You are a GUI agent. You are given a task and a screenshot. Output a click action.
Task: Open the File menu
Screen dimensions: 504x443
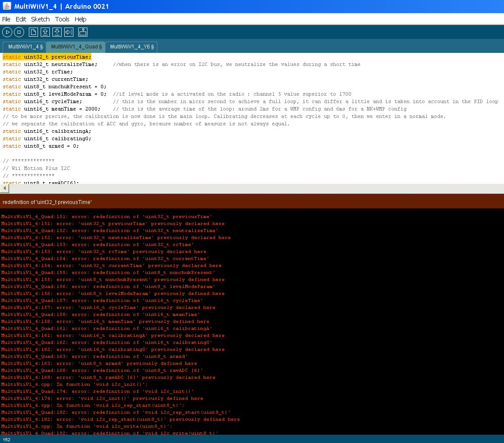pos(6,19)
